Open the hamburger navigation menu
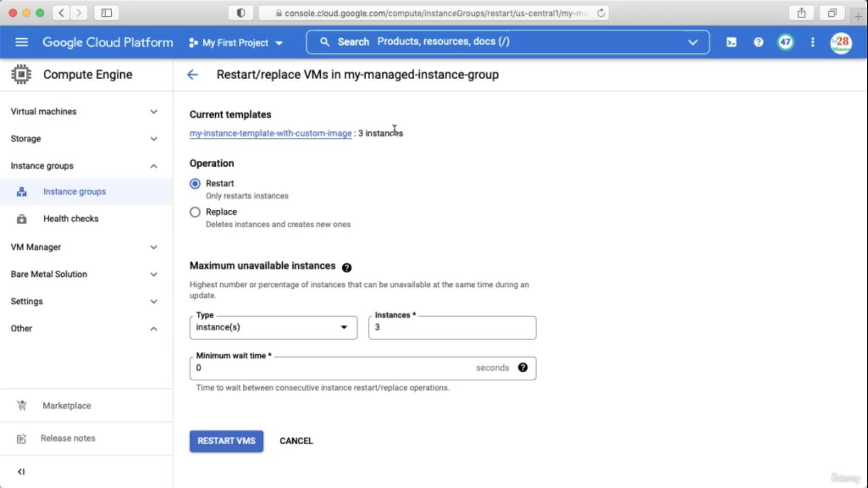The height and width of the screenshot is (488, 868). click(21, 42)
